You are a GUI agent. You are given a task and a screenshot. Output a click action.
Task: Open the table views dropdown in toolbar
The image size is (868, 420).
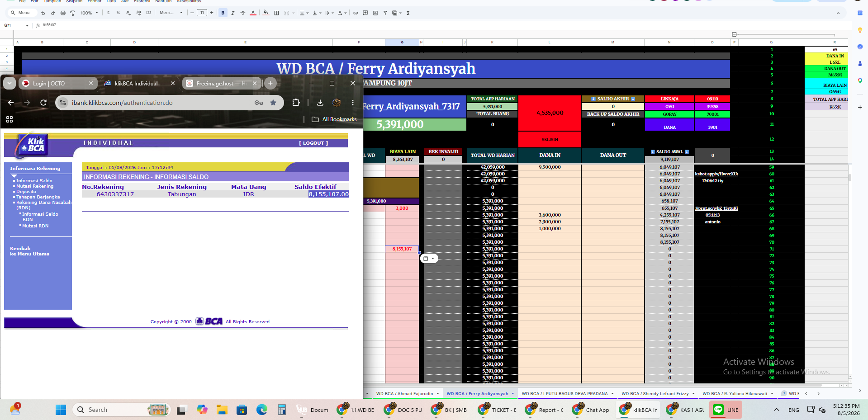coord(397,13)
